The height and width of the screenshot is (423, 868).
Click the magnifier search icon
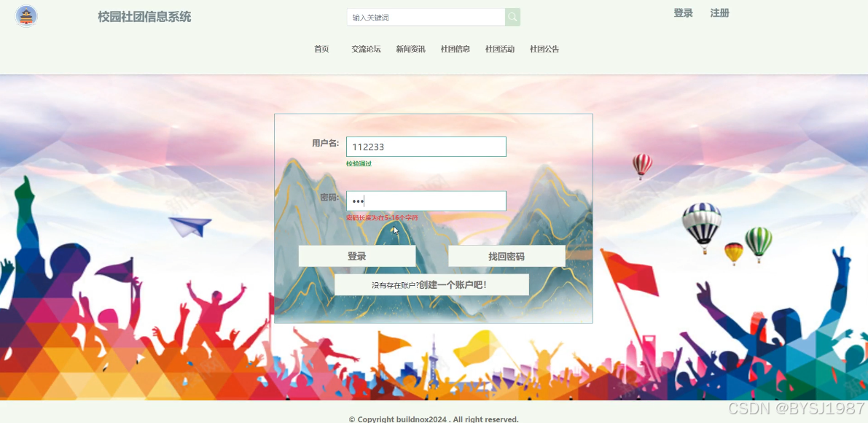click(512, 18)
